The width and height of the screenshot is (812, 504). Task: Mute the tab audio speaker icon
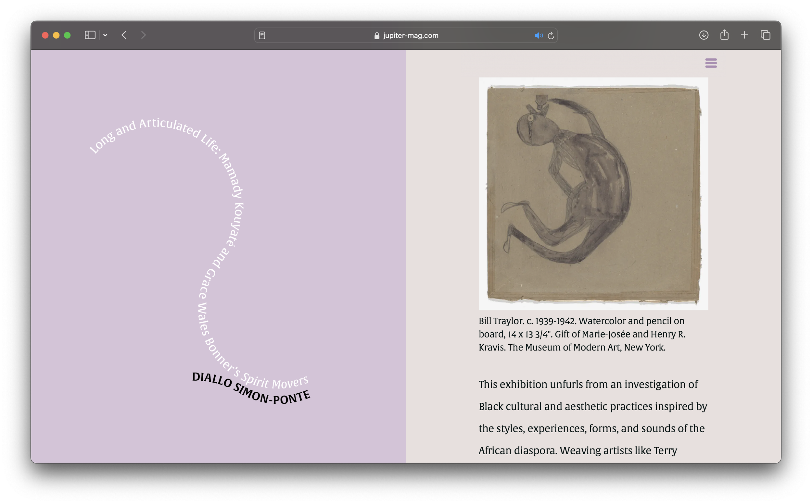[x=539, y=35]
